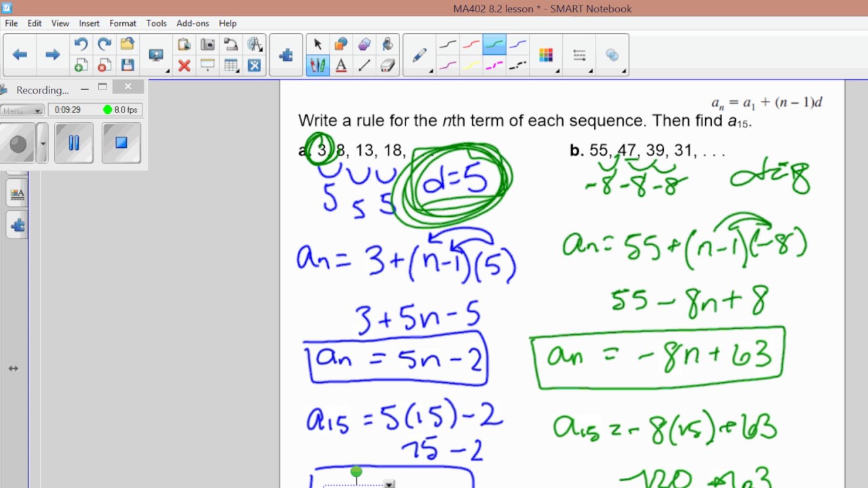Pick the black dashed pen style
This screenshot has width=868, height=488.
tap(517, 66)
